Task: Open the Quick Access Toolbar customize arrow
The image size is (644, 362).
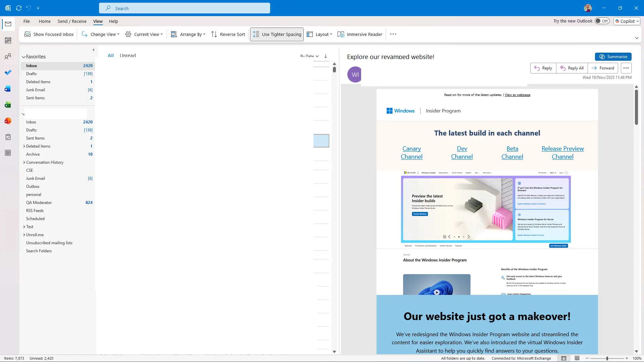Action: pos(38,8)
